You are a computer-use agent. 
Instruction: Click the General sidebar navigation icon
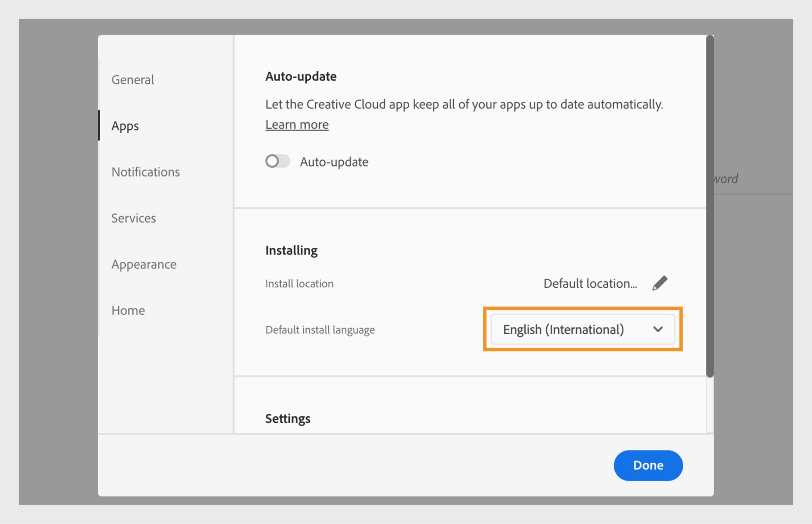(x=132, y=79)
